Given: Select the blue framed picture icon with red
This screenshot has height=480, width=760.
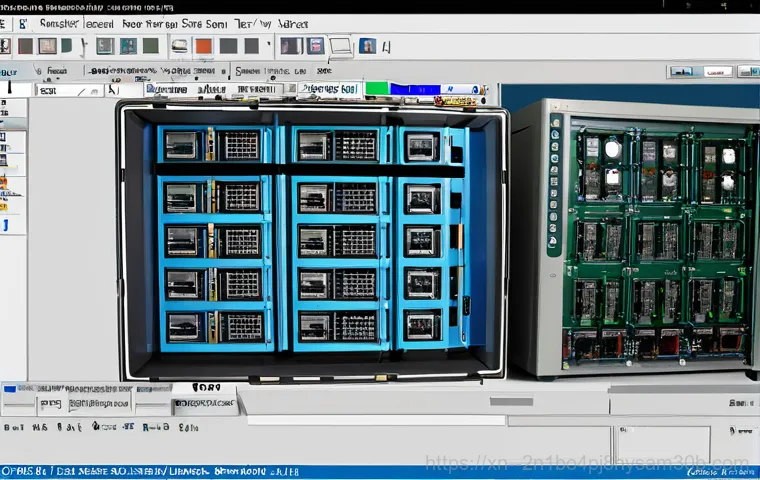Looking at the screenshot, I should pos(315,46).
